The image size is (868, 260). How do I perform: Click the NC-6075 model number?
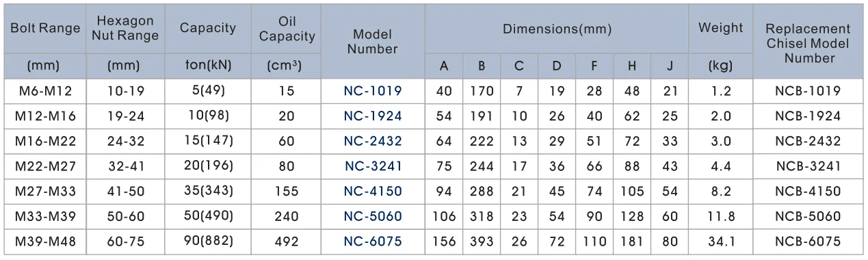pos(373,242)
